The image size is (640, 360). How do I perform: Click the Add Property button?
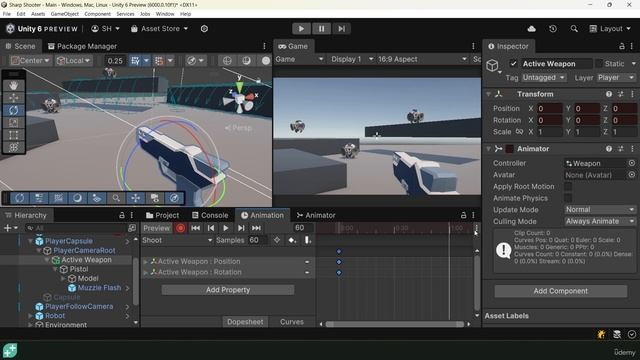228,290
